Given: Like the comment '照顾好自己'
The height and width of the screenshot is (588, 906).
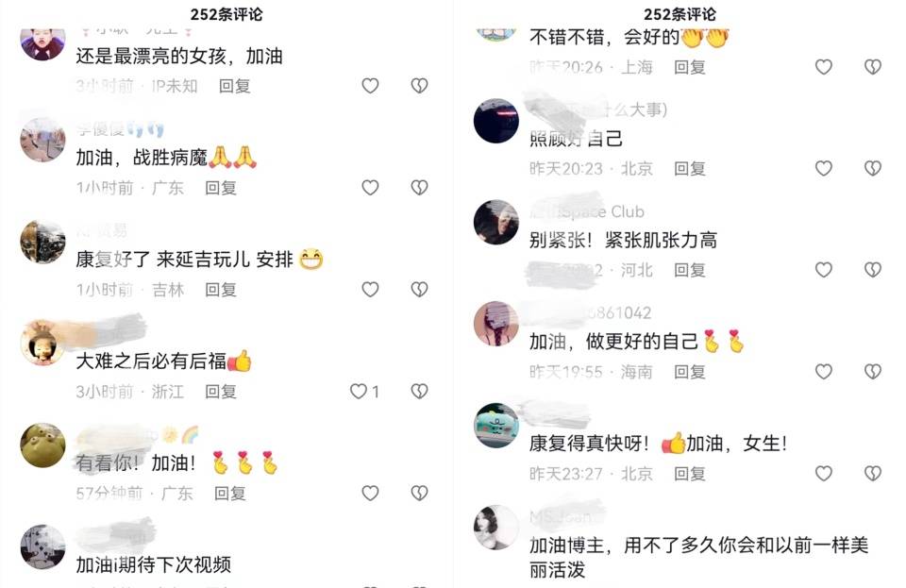Looking at the screenshot, I should point(823,168).
